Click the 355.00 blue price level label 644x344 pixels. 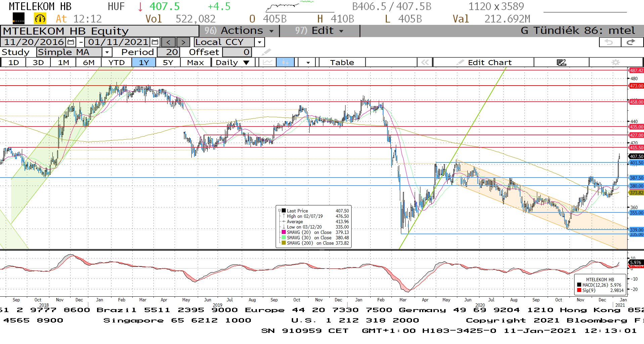(x=636, y=213)
